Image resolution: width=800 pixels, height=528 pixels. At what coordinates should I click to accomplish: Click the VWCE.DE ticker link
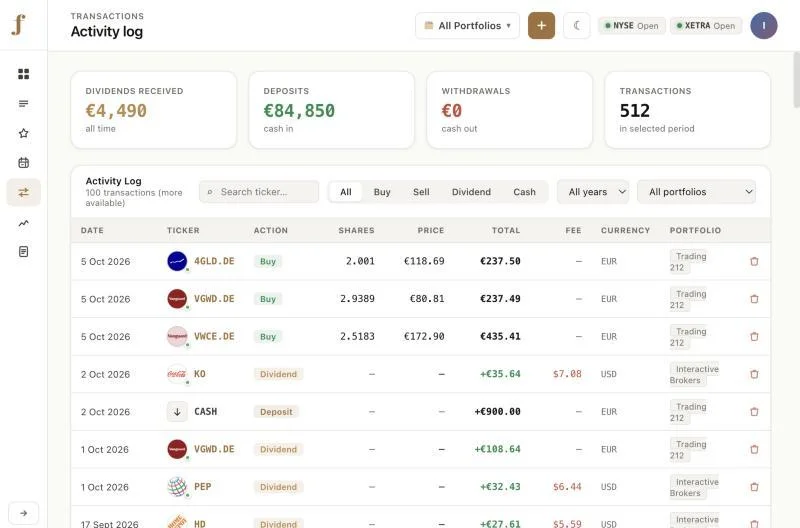click(214, 337)
